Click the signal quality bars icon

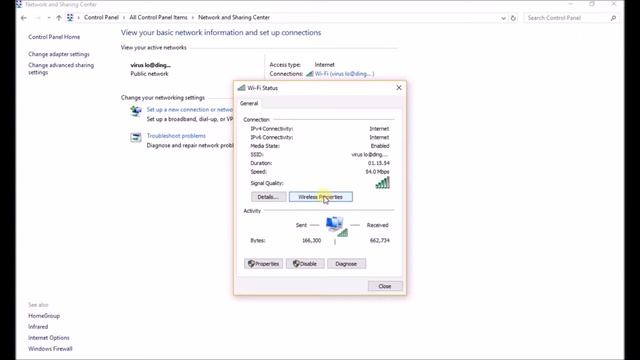click(x=383, y=182)
